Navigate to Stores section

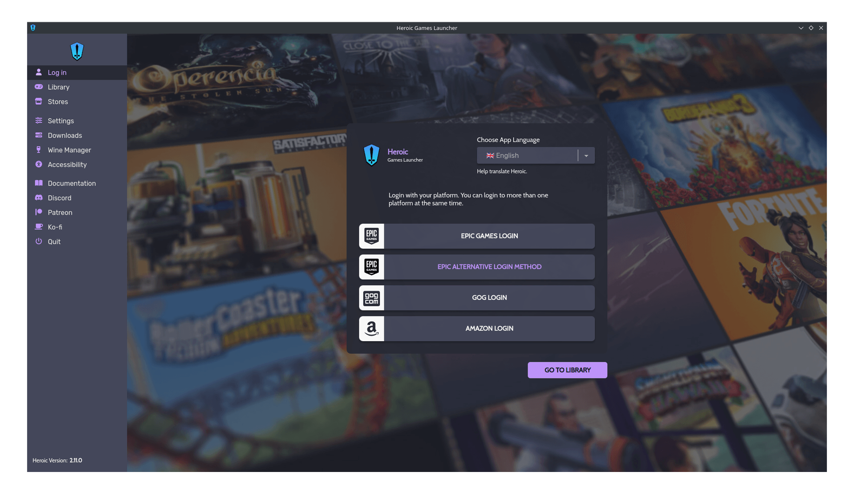pos(57,101)
